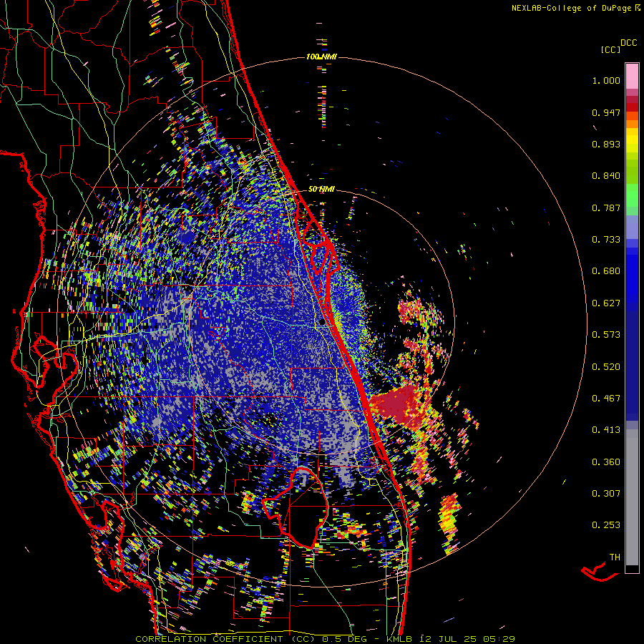Select the 0.360 scale value
The image size is (644, 644).
click(x=606, y=462)
